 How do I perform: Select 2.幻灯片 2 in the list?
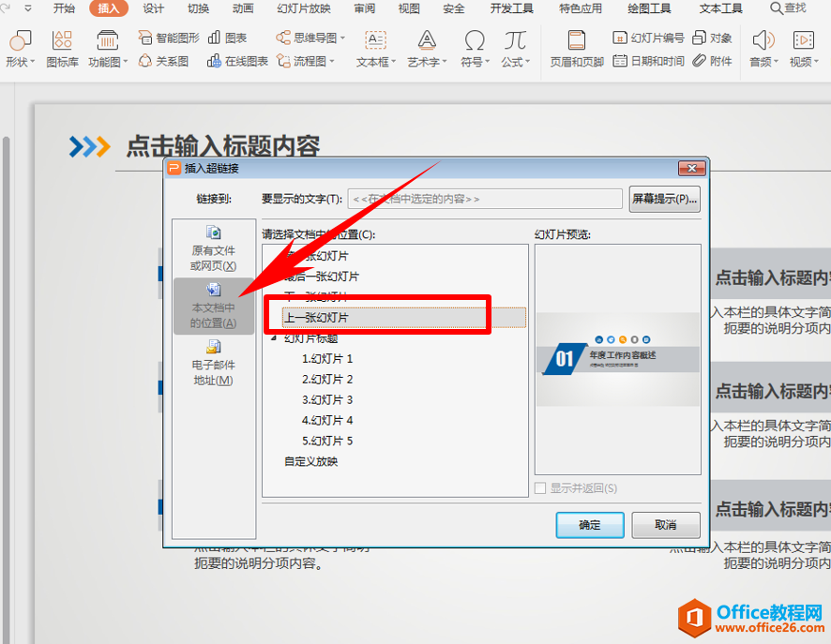327,380
